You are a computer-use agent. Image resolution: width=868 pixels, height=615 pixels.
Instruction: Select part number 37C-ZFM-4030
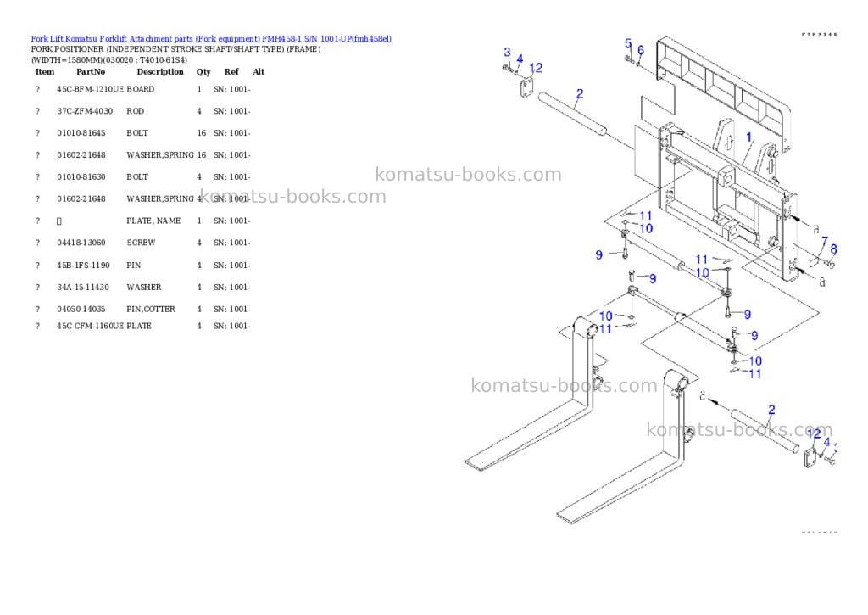(85, 111)
